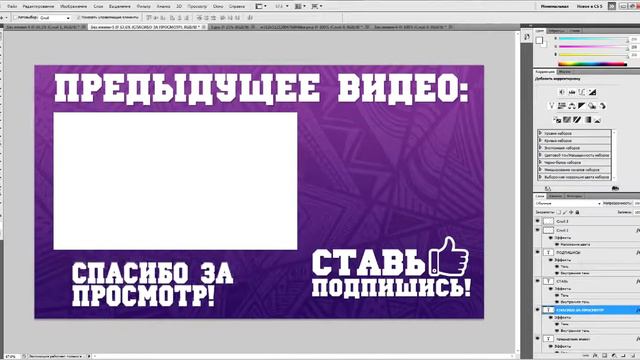
Task: Hide the Слой 2 layer
Action: point(538,221)
